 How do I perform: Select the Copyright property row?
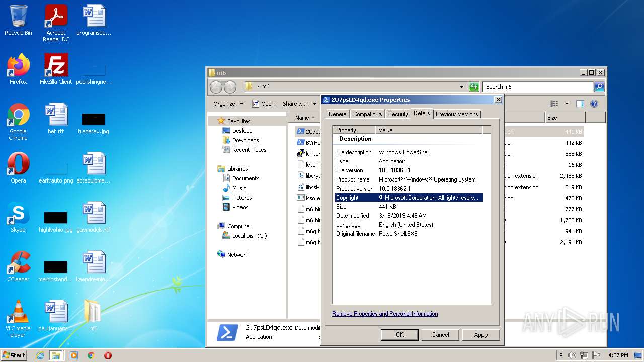pos(409,198)
